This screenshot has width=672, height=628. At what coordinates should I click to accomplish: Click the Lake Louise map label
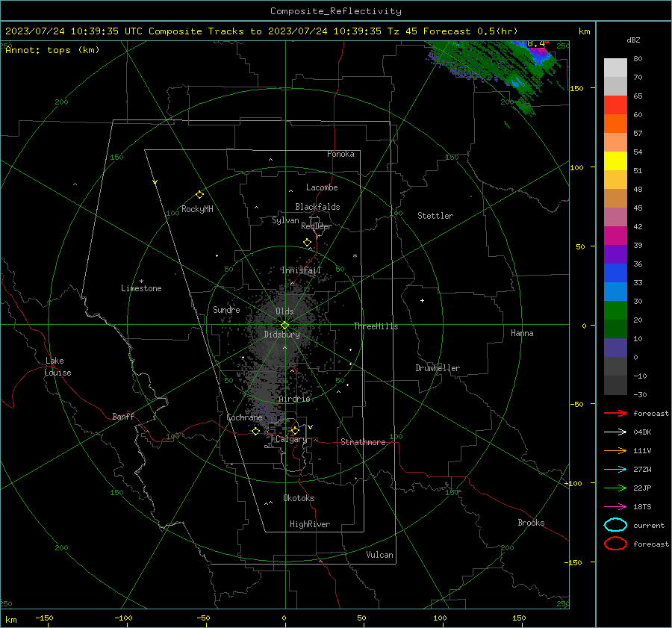[x=57, y=367]
